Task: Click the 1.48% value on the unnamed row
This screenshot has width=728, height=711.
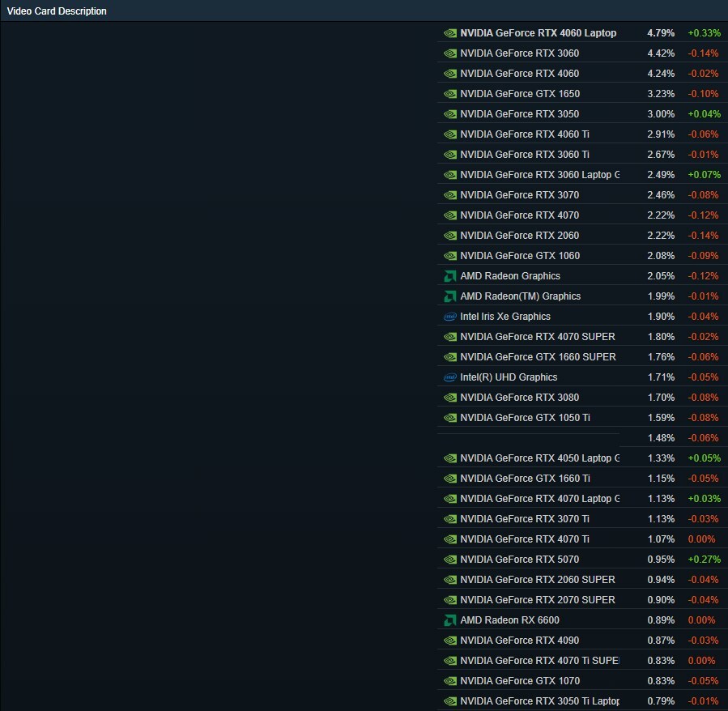Action: click(x=661, y=438)
